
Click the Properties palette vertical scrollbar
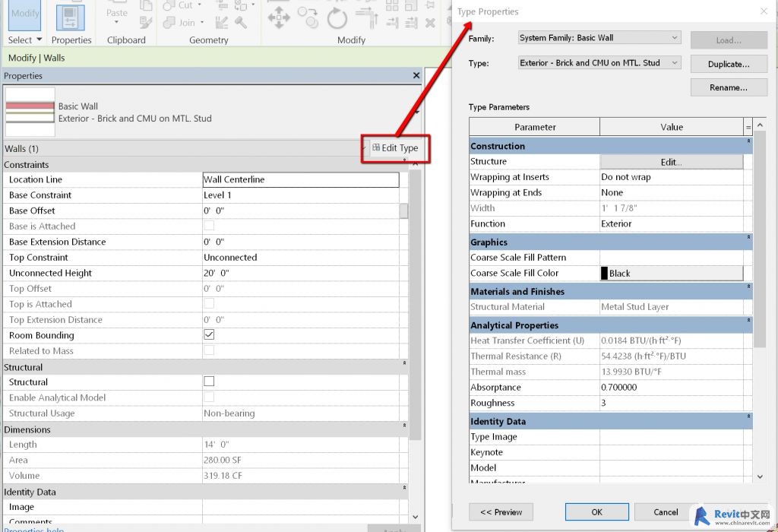[416, 306]
